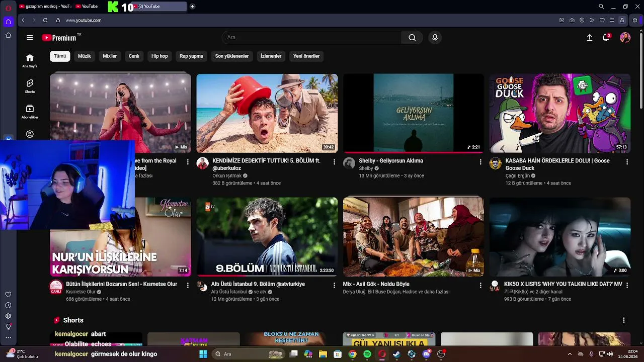
Task: Open Opera sidebar heart icon
Action: click(8, 295)
